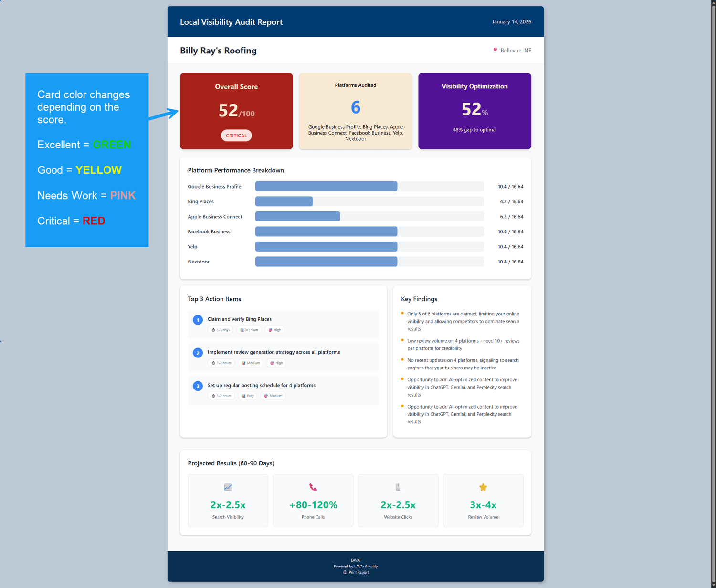Click the 'Medium' effort tag under Claim and verify Bing Places
This screenshot has width=716, height=588.
coord(249,330)
